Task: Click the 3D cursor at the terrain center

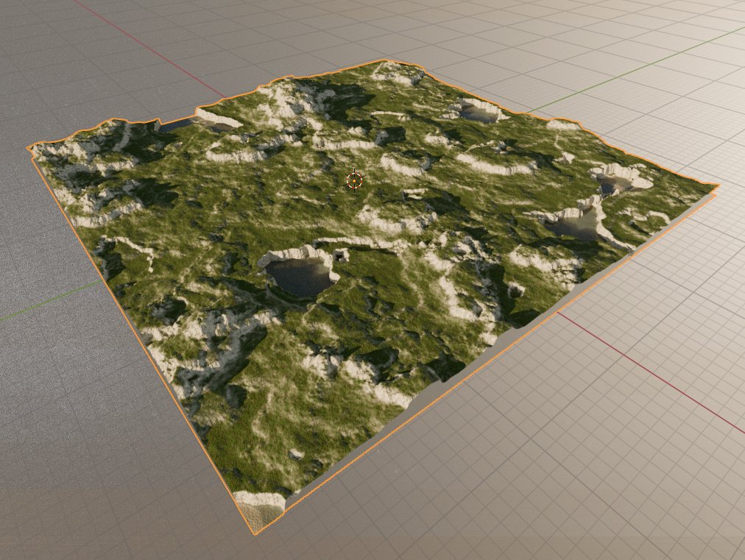Action: tap(354, 180)
